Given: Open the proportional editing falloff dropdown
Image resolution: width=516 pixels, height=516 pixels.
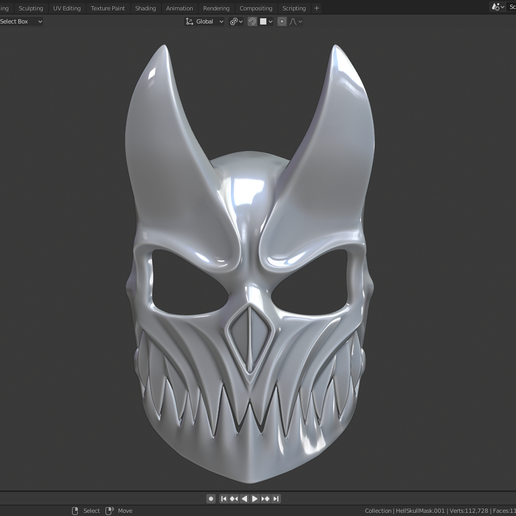Looking at the screenshot, I should (x=296, y=22).
